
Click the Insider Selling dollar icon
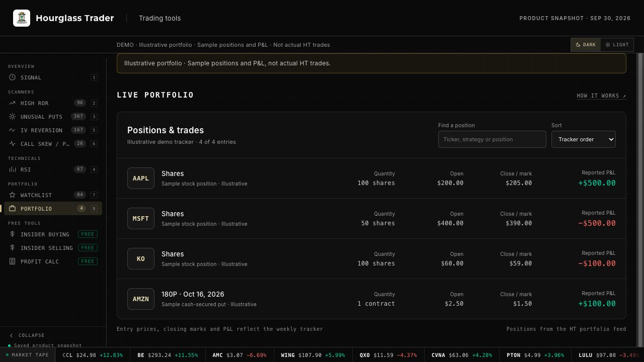(12, 248)
